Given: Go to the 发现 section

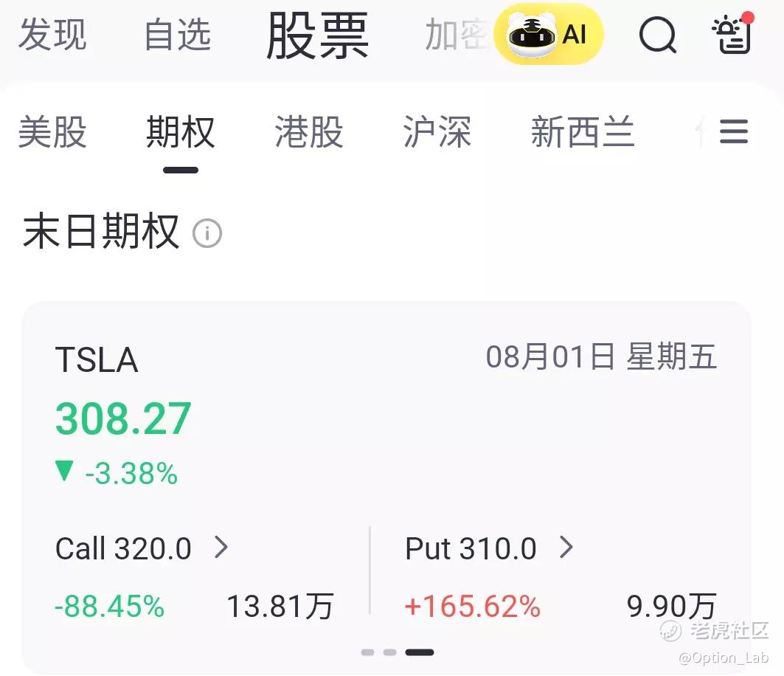Looking at the screenshot, I should (52, 35).
